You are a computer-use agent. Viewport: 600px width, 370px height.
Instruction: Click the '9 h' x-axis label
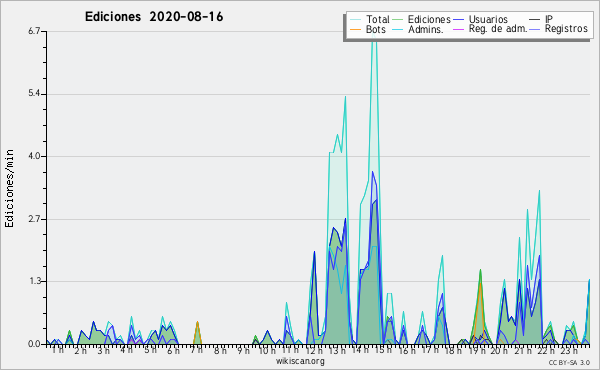point(243,350)
